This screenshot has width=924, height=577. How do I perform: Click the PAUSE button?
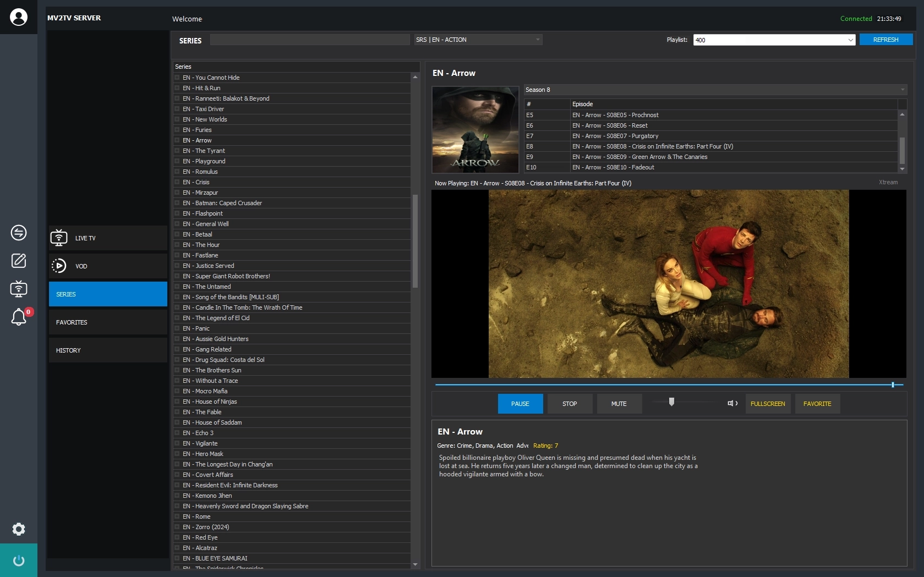pyautogui.click(x=520, y=404)
